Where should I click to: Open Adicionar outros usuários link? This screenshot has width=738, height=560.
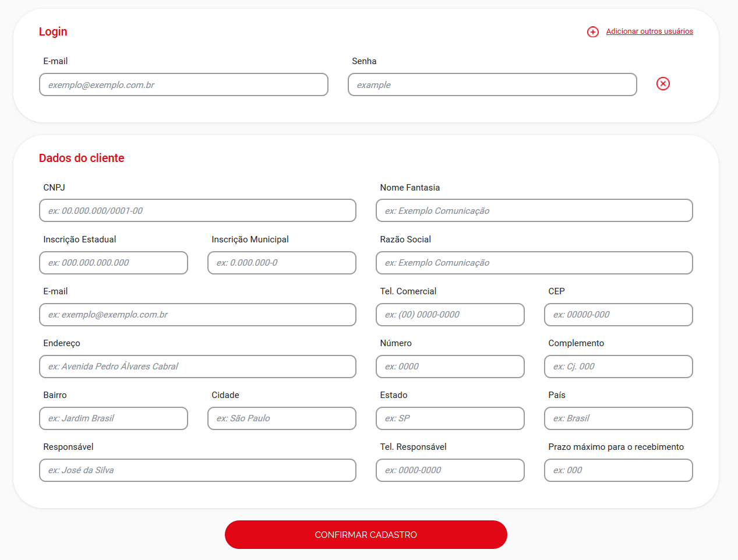click(649, 31)
